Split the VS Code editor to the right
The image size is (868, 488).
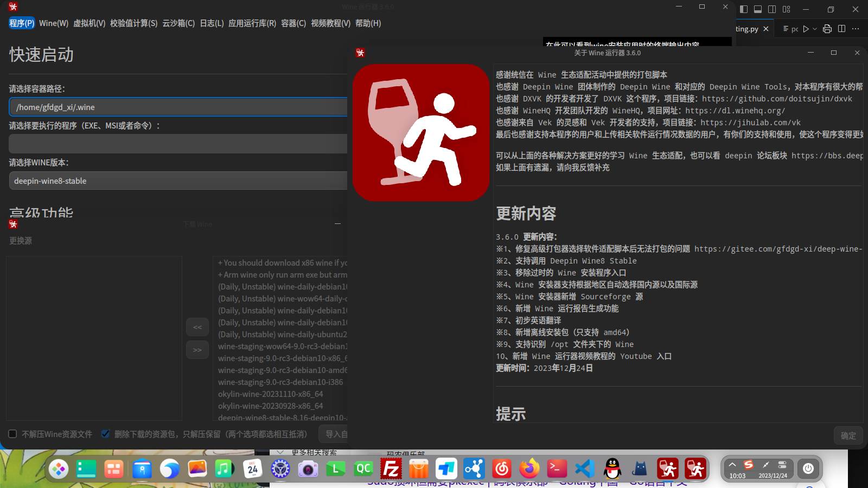click(x=842, y=29)
